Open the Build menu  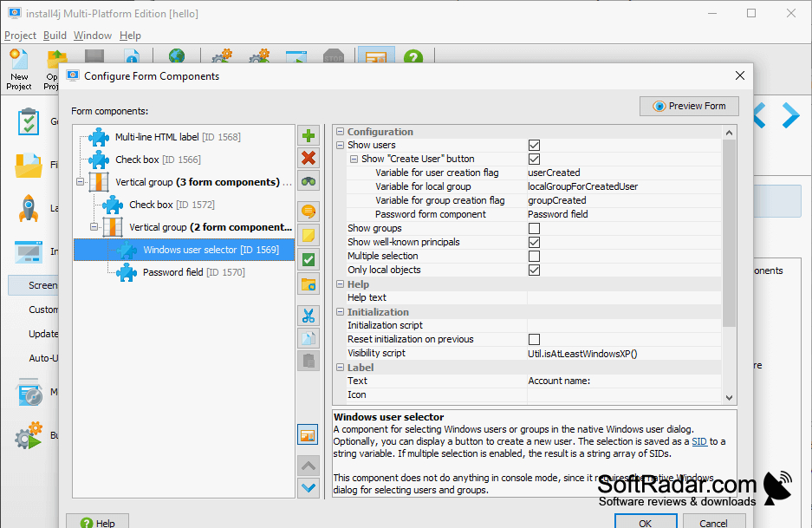click(x=55, y=36)
